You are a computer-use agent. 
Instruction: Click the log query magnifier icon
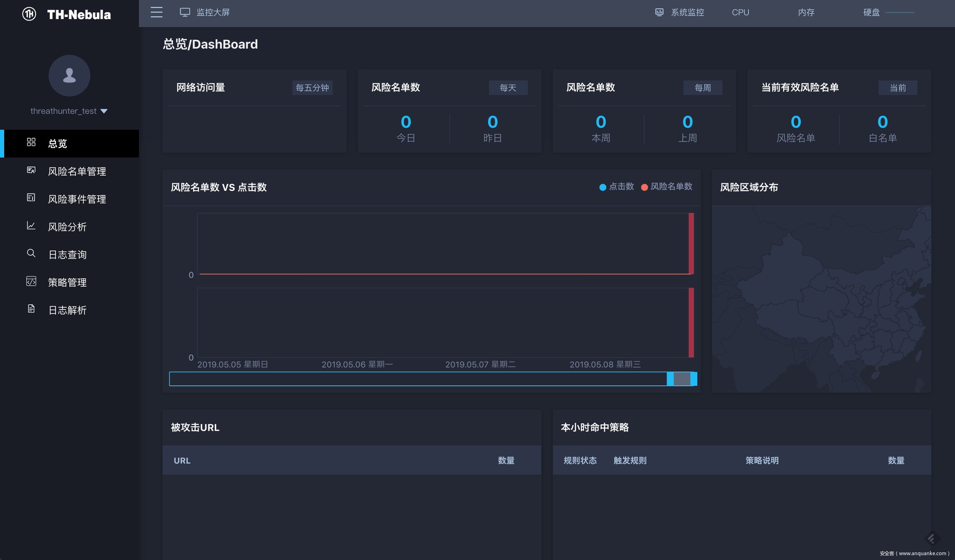(31, 253)
